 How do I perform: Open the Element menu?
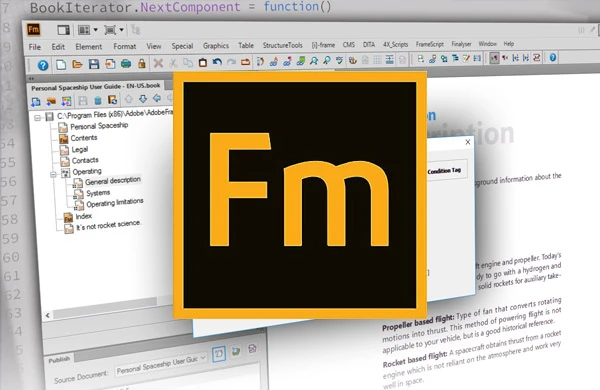tap(89, 47)
